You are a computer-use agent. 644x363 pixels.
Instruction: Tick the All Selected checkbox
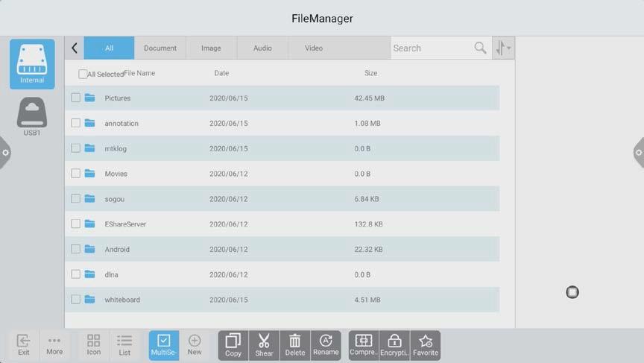tap(83, 74)
